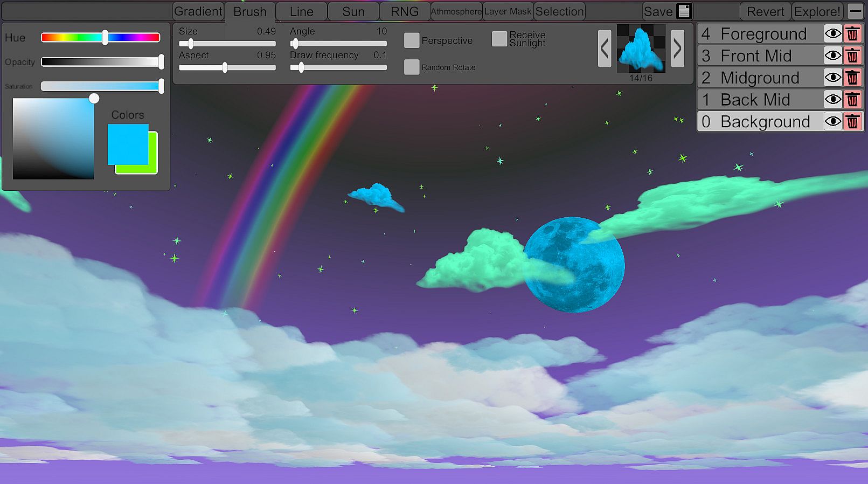This screenshot has width=868, height=484.
Task: Click the Explore! button
Action: [x=817, y=11]
